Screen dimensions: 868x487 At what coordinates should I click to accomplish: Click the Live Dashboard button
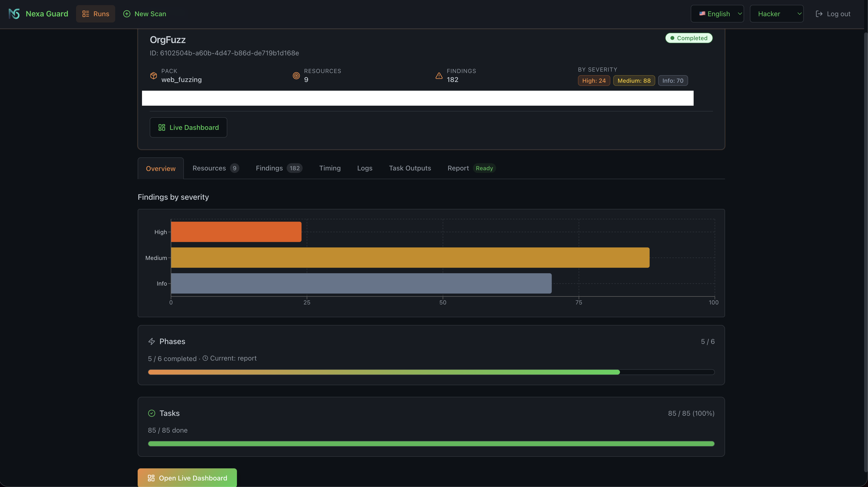[188, 127]
